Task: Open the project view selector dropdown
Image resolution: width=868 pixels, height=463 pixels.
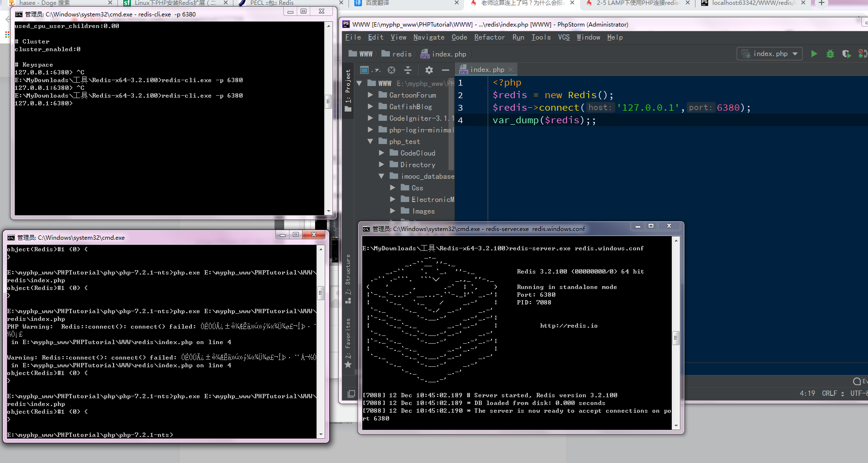Action: click(370, 70)
